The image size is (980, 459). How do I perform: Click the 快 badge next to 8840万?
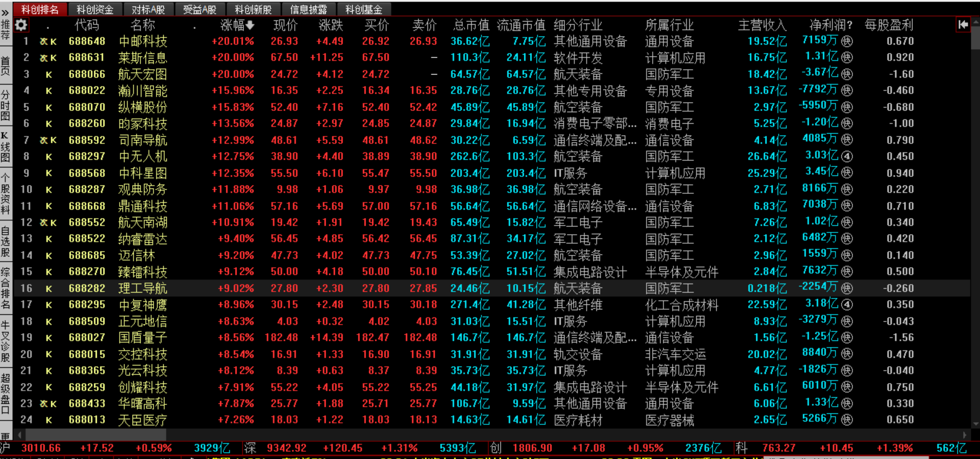click(847, 354)
